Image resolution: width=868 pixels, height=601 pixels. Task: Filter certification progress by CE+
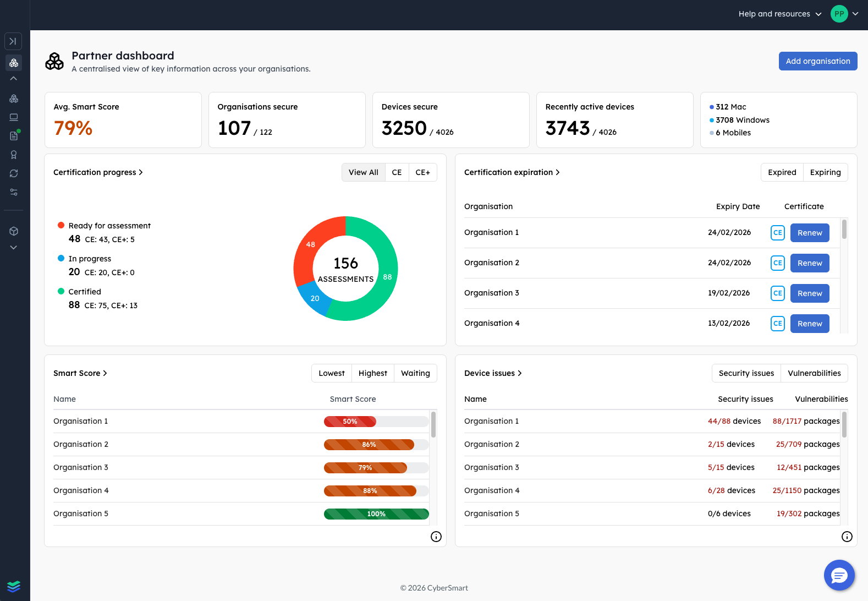coord(422,172)
